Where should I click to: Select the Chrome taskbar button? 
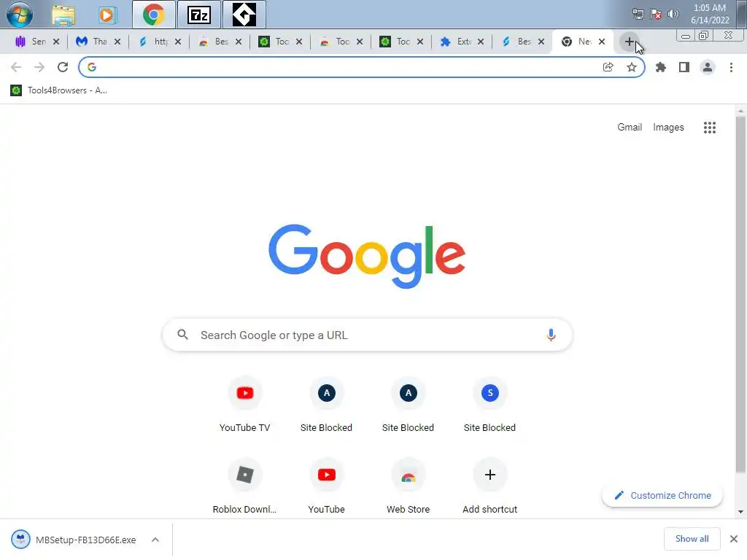(153, 15)
